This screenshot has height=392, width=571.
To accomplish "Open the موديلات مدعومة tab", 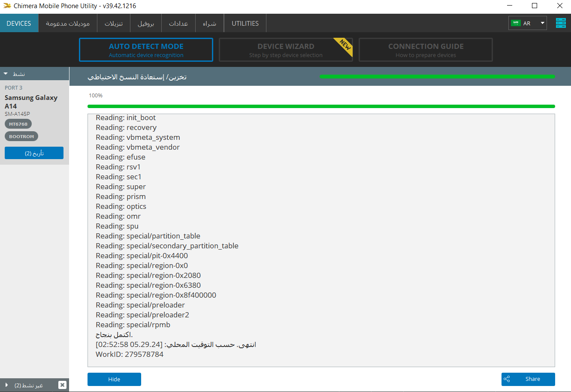I will 68,23.
